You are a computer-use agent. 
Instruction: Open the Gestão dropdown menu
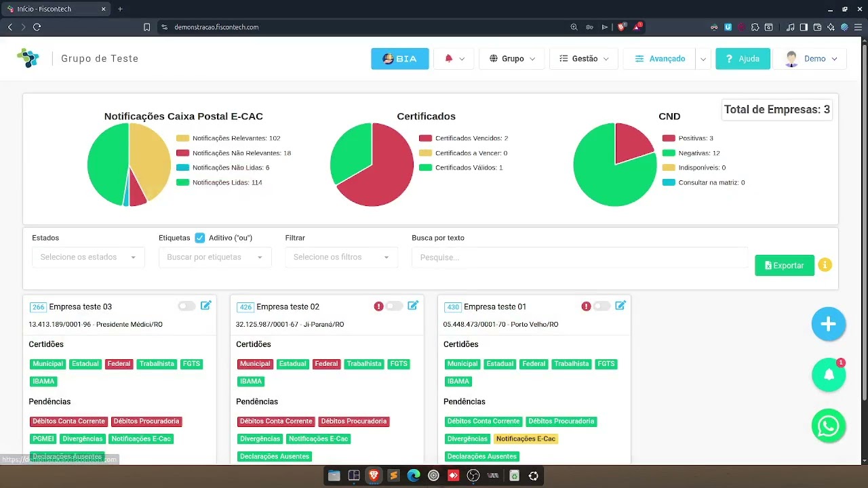coord(584,59)
